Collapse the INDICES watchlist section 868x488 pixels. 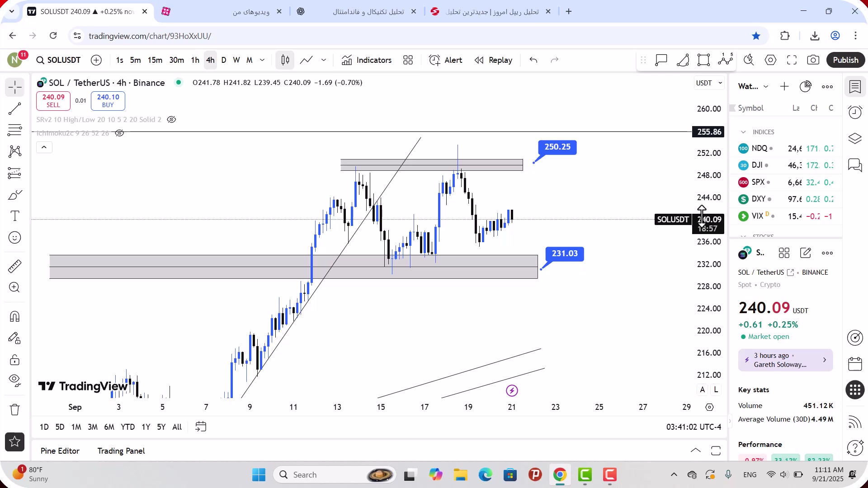click(743, 132)
